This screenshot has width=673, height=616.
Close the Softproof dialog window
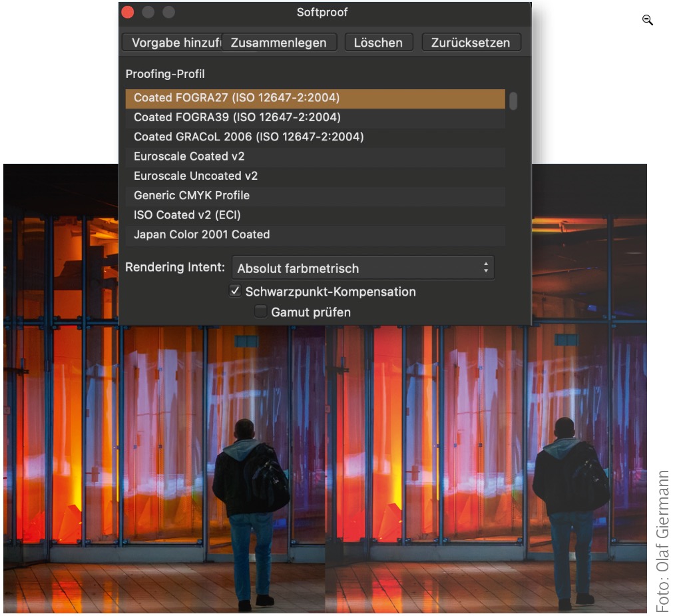(128, 12)
